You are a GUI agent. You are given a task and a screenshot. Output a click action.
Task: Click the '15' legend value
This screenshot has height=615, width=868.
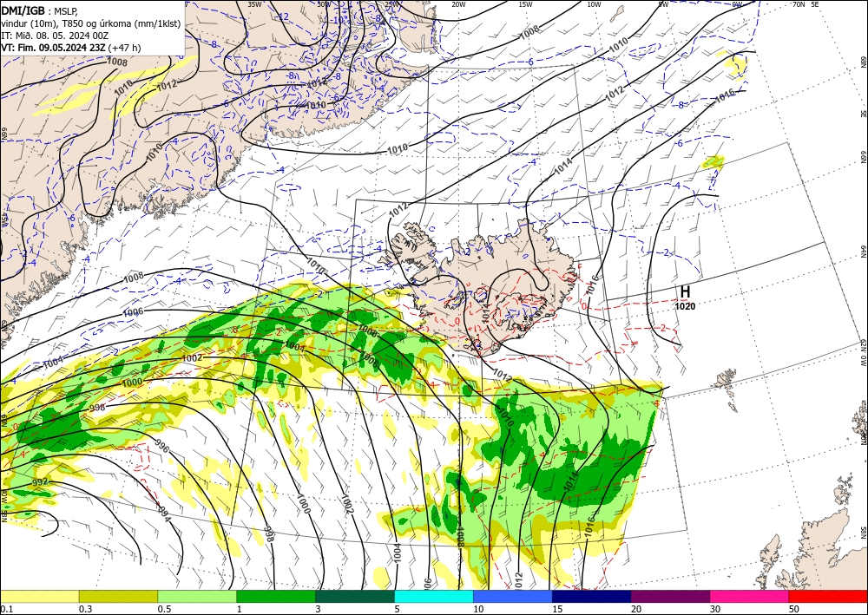(x=557, y=609)
